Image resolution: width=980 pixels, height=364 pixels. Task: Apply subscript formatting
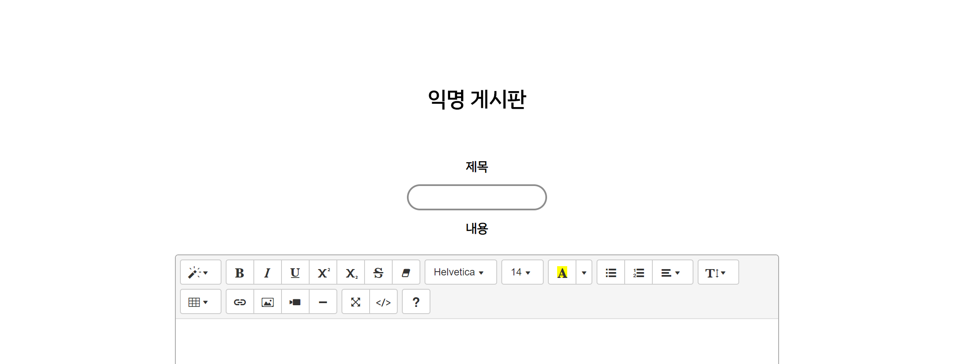click(350, 272)
